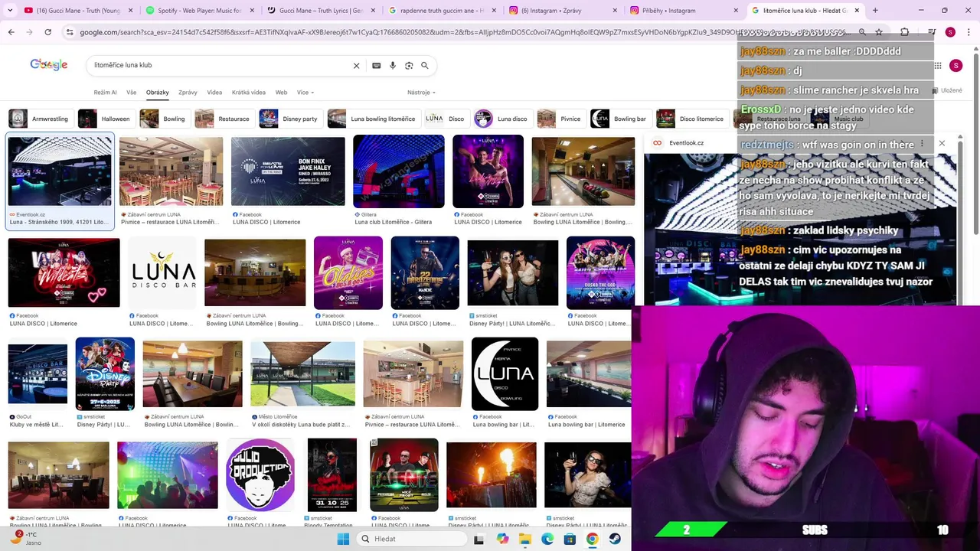
Task: Filter by Halloween chip
Action: [106, 119]
